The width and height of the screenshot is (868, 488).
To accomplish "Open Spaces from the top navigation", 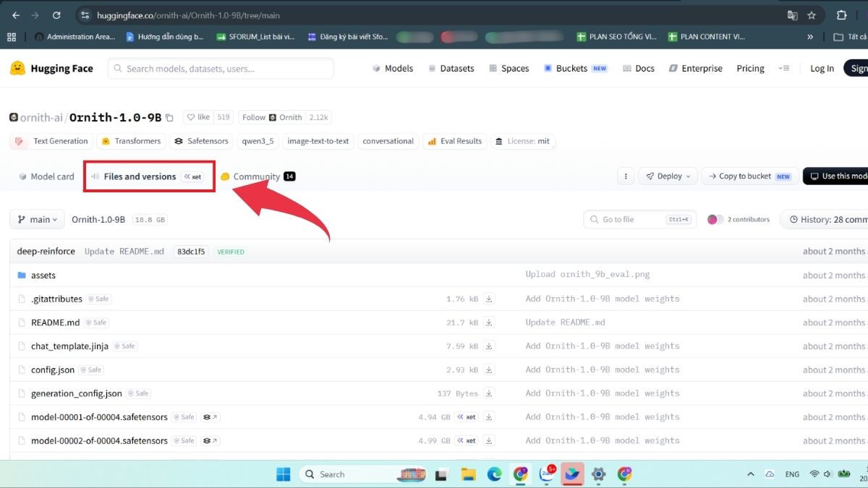I will pos(509,69).
